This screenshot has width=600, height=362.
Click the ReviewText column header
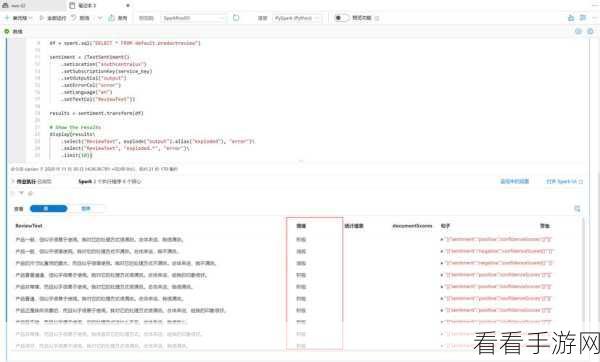[29, 226]
